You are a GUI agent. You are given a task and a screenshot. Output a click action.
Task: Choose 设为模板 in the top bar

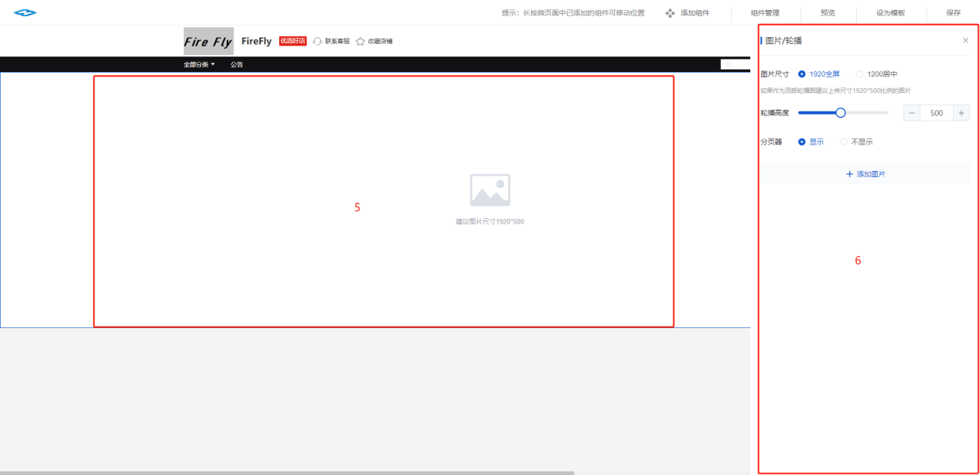[890, 13]
